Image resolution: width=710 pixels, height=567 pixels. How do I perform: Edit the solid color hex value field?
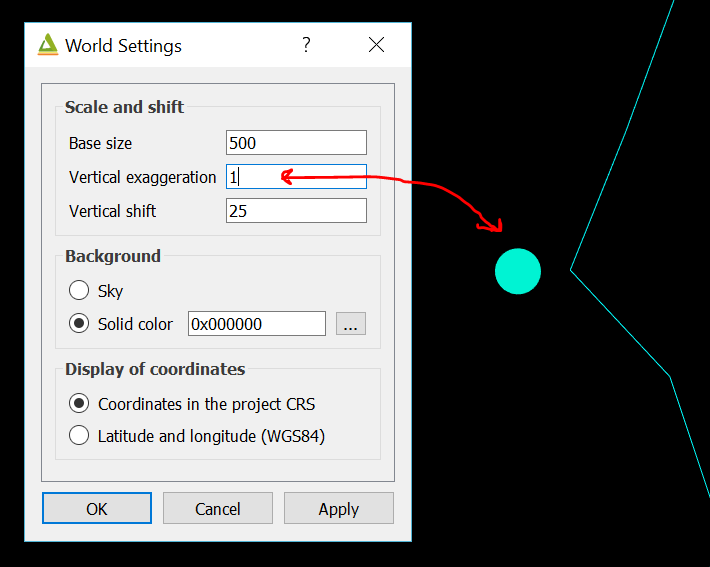pyautogui.click(x=257, y=324)
